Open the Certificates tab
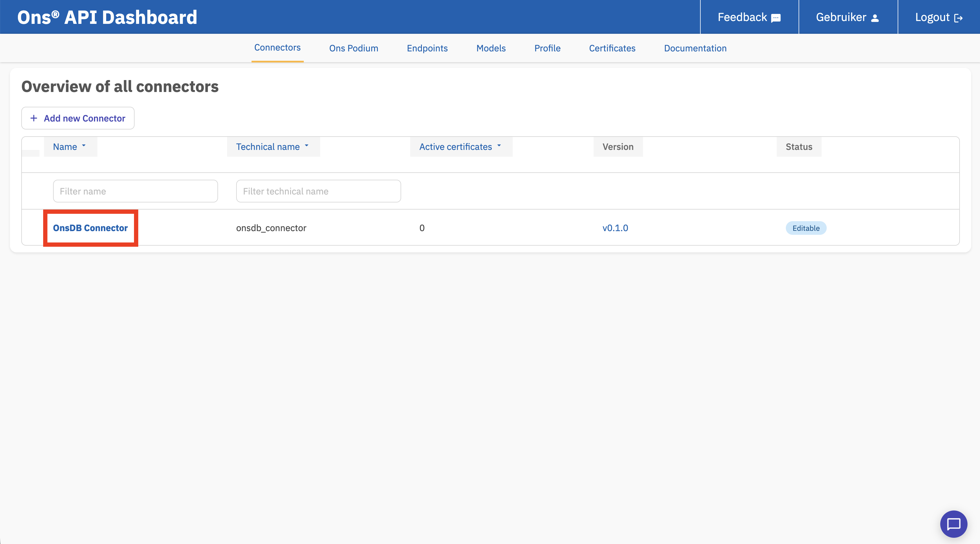This screenshot has height=544, width=980. click(x=612, y=48)
